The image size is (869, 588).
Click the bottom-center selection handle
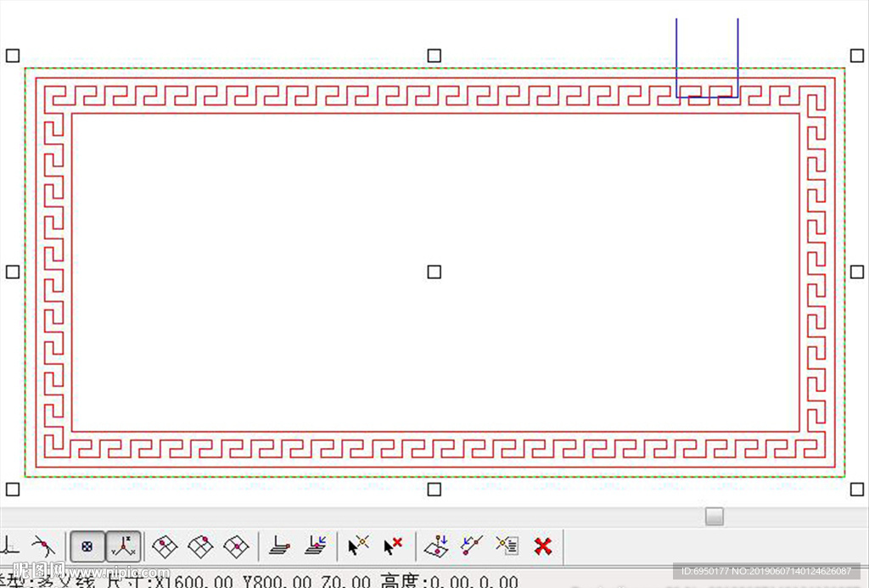coord(434,490)
